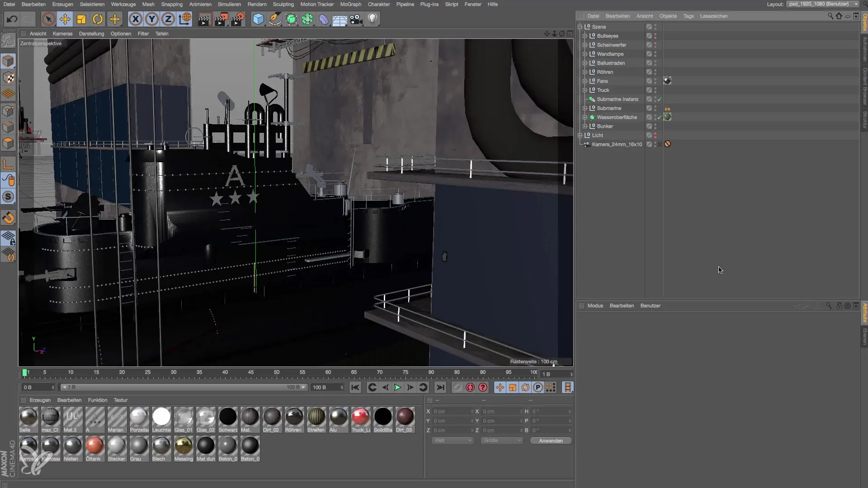Viewport: 868px width, 488px height.
Task: Open the Größe size mode dropdown
Action: point(502,441)
